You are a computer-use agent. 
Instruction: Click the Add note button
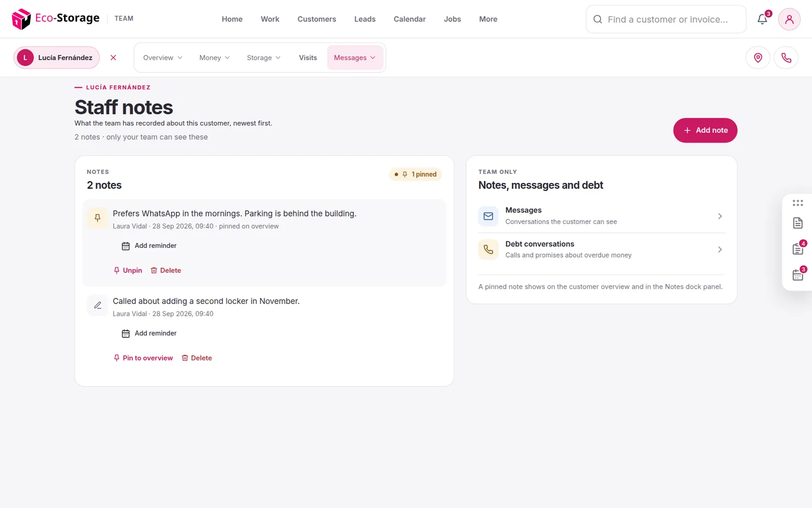point(705,131)
